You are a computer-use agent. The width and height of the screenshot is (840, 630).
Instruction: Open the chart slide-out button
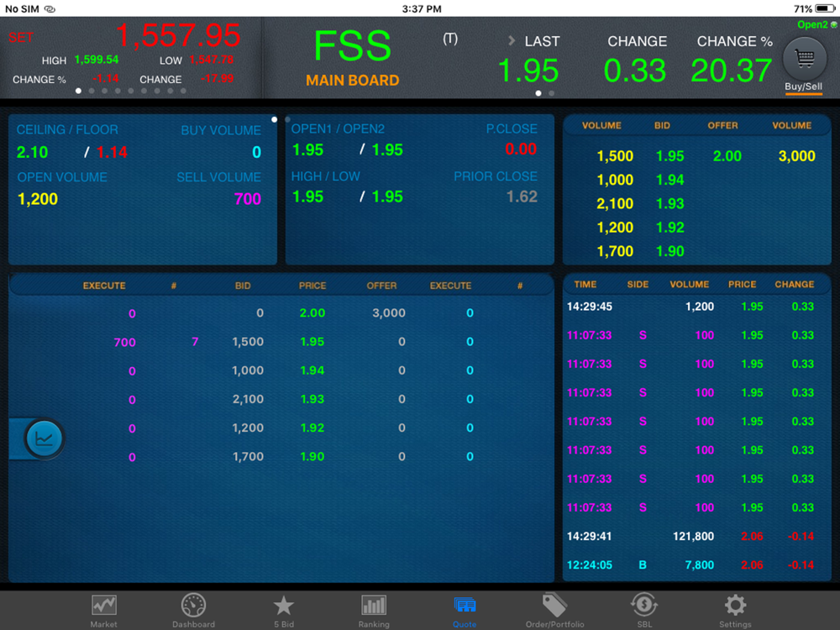pos(44,438)
